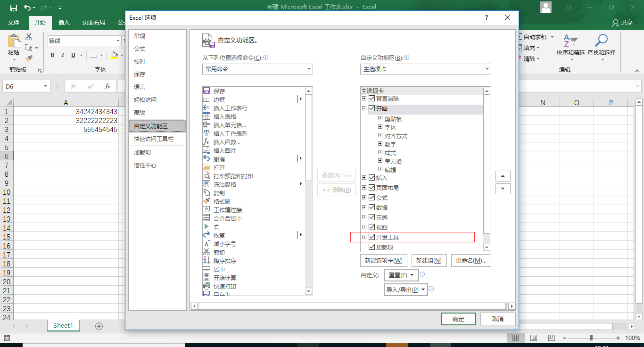644x347 pixels.
Task: Open the 公式 options category
Action: (x=157, y=49)
